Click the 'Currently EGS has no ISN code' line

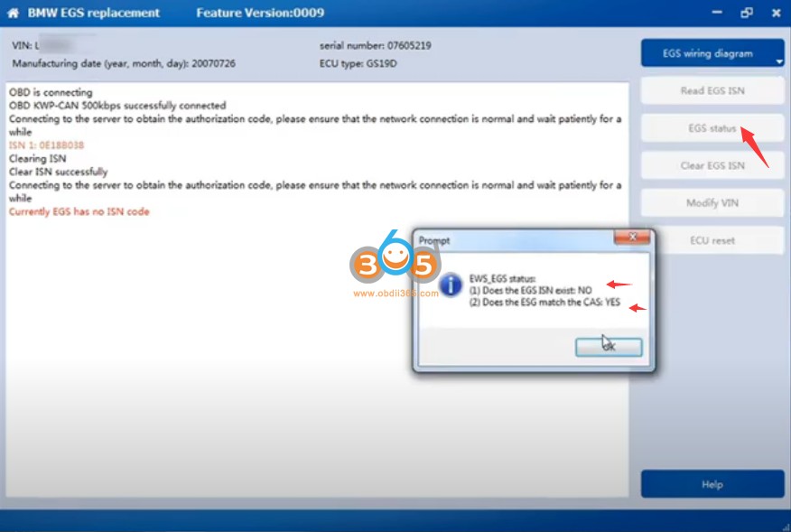tap(79, 211)
